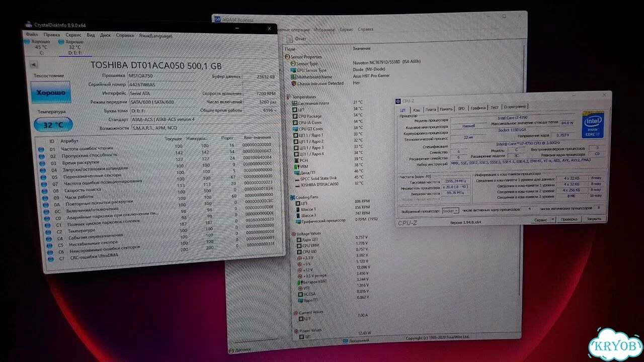Viewport: 644px width, 362px height.
Task: Switch to the О программе tab in CPU-Z
Action: (x=515, y=107)
